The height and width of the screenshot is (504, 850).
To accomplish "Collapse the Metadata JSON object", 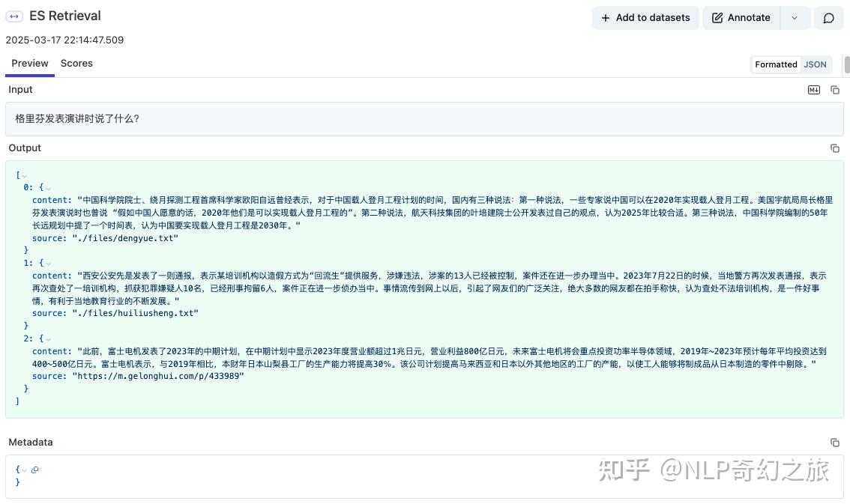I will click(x=25, y=469).
